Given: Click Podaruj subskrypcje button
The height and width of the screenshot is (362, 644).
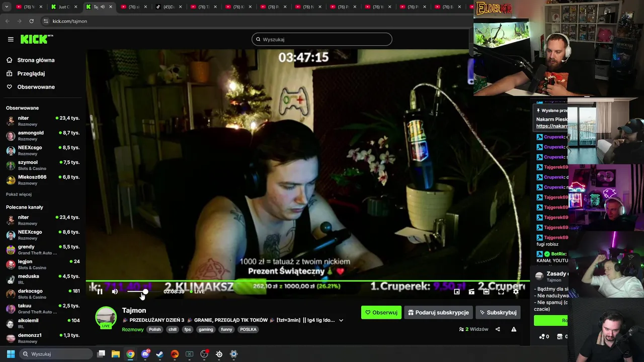Looking at the screenshot, I should (x=438, y=312).
